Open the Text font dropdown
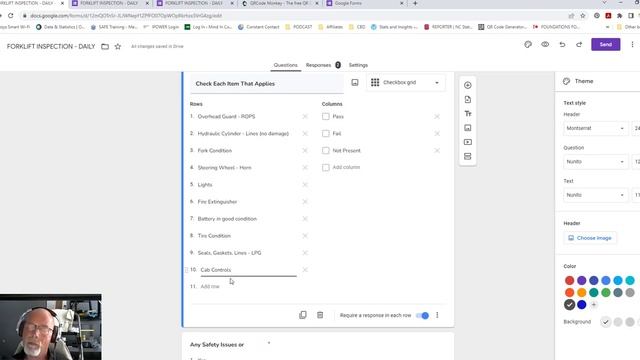 pyautogui.click(x=595, y=195)
